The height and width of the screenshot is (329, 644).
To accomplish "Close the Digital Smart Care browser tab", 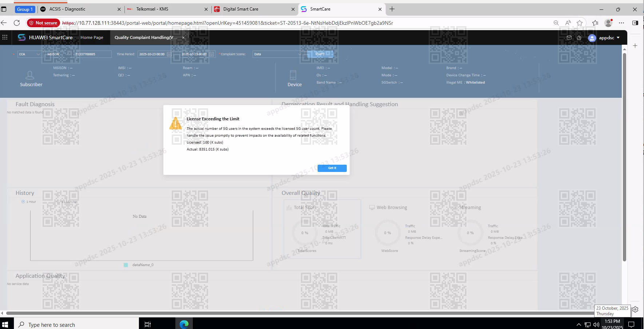I will click(x=293, y=9).
